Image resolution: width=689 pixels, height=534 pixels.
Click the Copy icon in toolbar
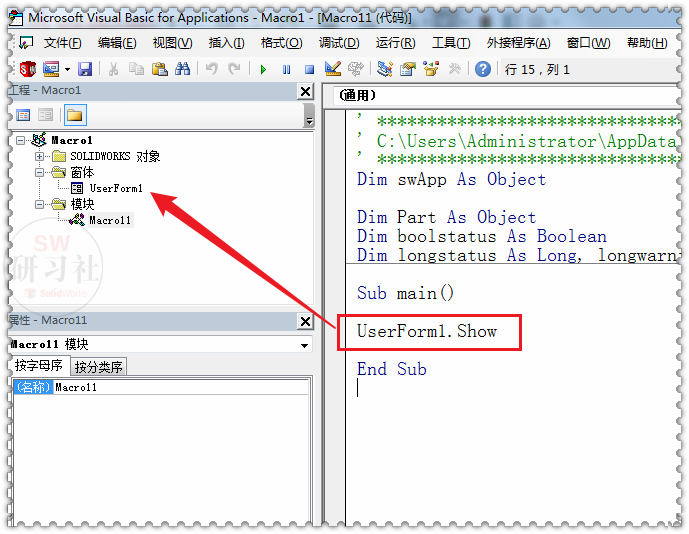[x=136, y=69]
